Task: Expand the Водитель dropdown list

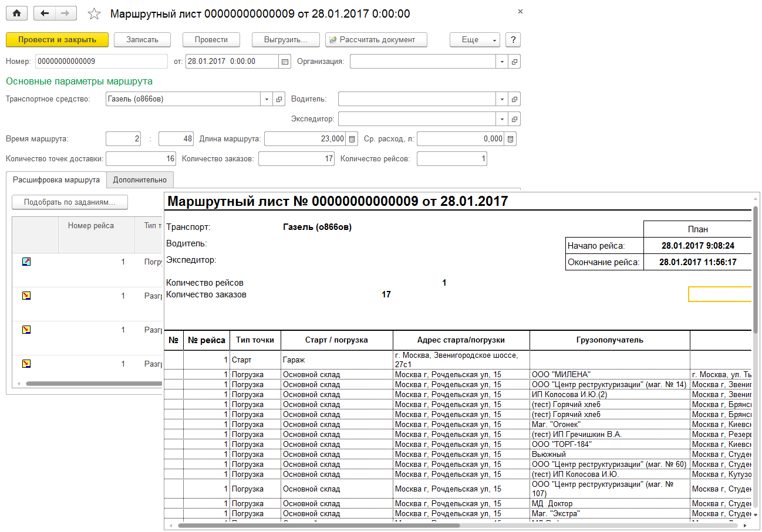Action: tap(502, 99)
